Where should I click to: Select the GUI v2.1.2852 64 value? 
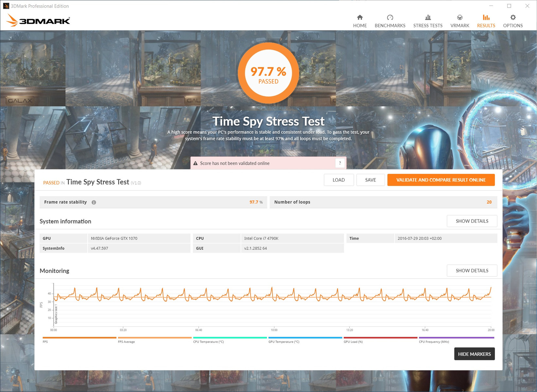pos(255,248)
